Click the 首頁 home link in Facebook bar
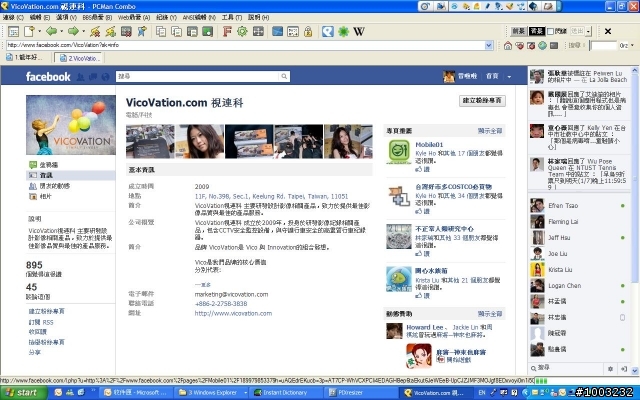Viewport: 640px width, 400px height. click(492, 76)
